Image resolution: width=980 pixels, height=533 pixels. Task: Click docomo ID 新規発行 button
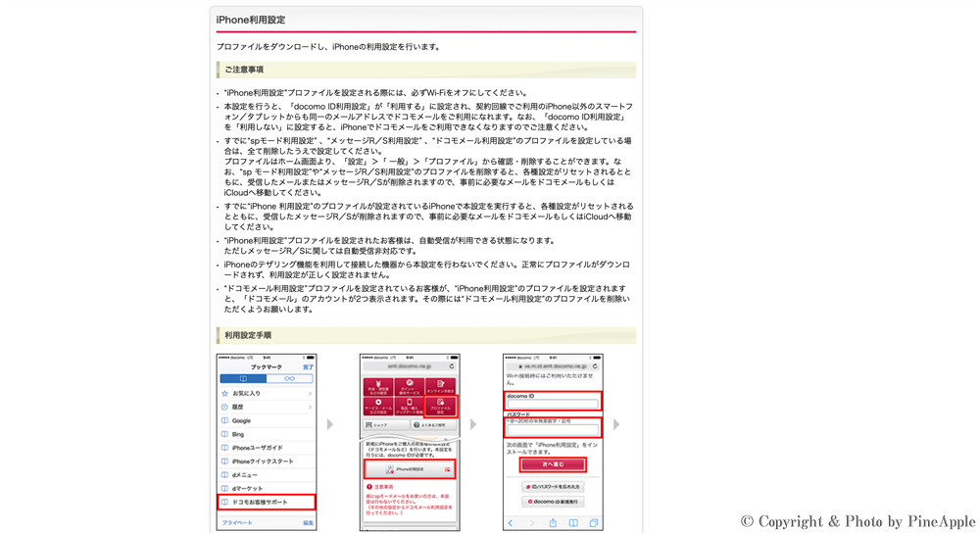(x=553, y=502)
